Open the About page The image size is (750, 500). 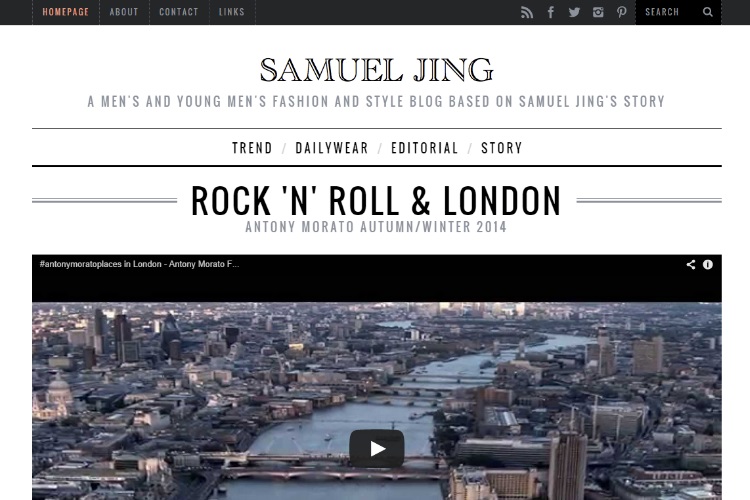click(x=124, y=12)
